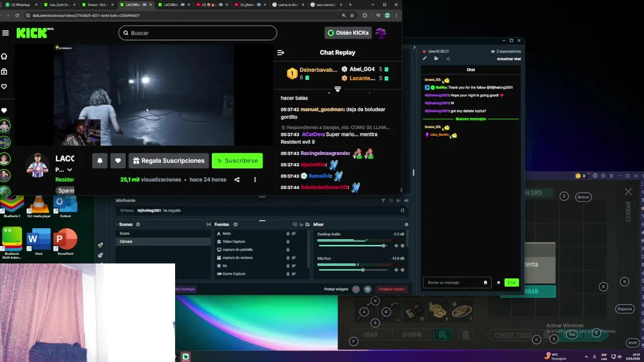Toggle visibility of the tts source

point(294,265)
